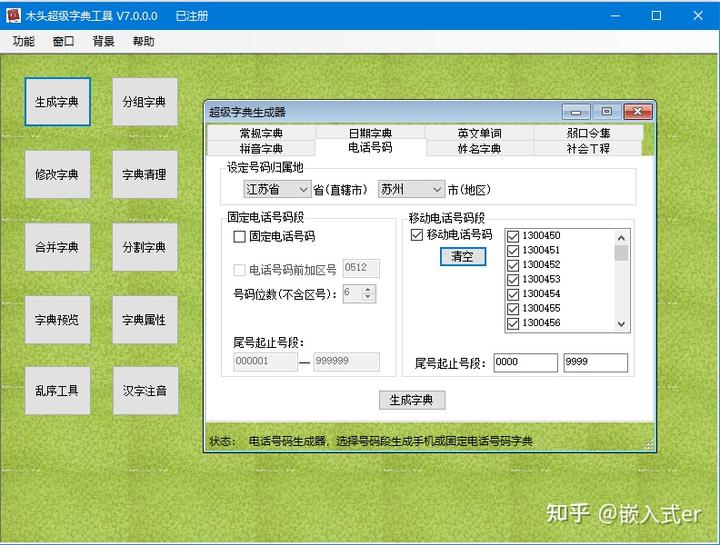Open the 合并字典 tool
720x545 pixels.
tap(57, 247)
